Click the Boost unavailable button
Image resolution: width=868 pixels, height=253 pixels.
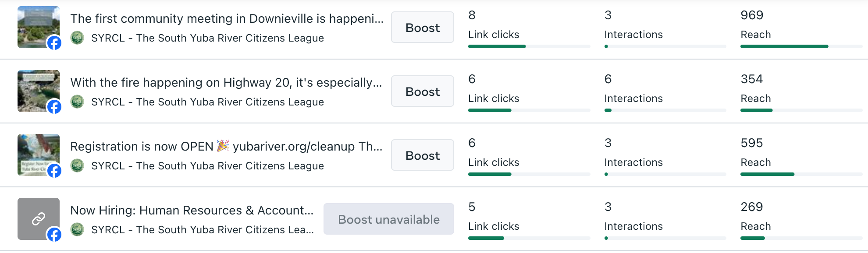[388, 219]
